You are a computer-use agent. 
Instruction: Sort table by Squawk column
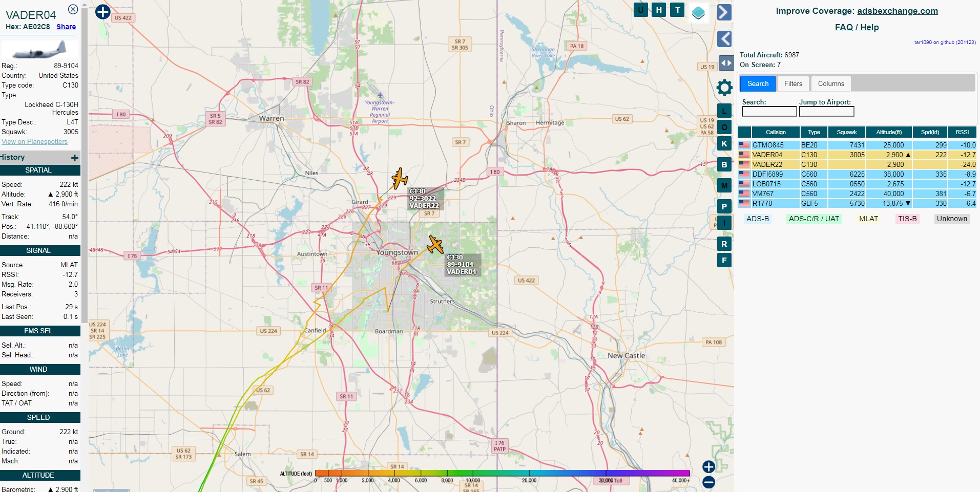click(x=846, y=132)
